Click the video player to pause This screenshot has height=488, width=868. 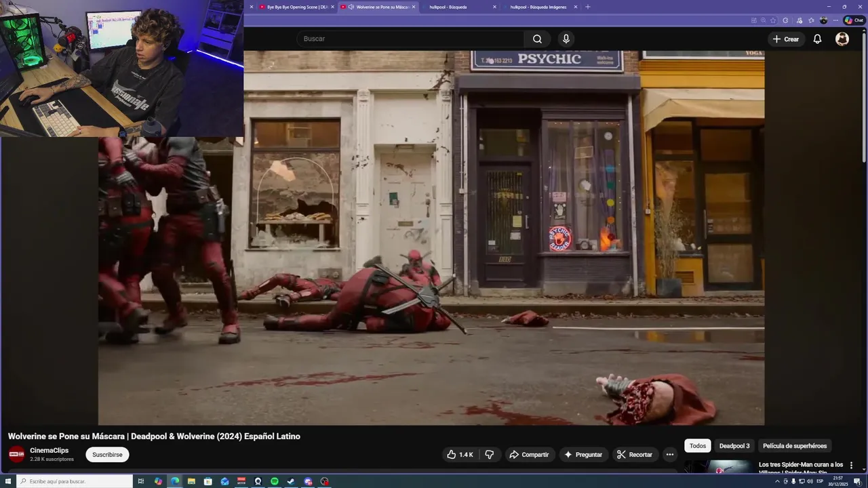pos(431,237)
